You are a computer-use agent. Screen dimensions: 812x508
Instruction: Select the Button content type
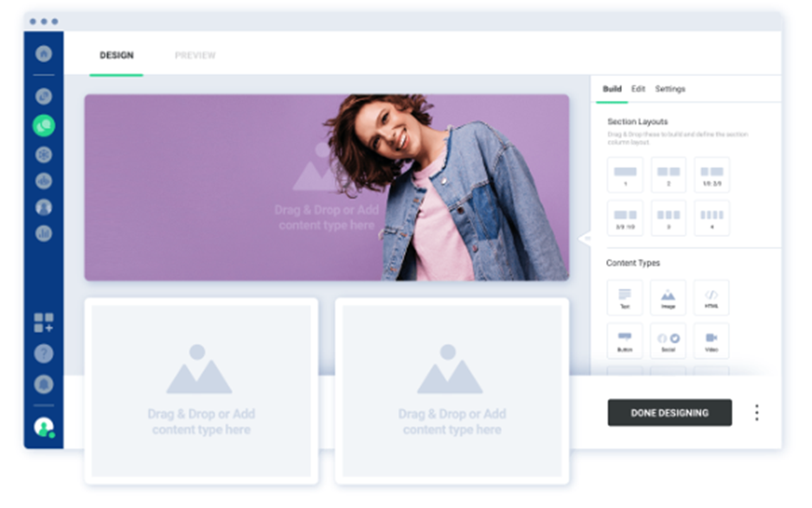click(x=624, y=340)
